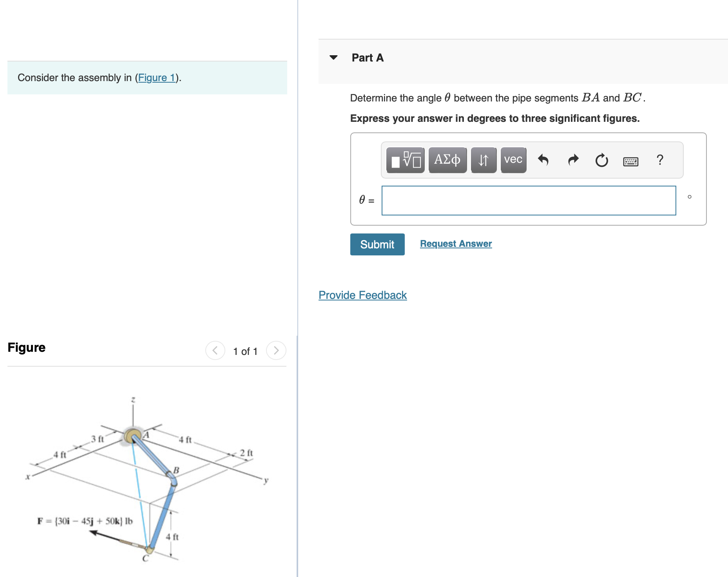
Task: Submit your answer for theta
Action: click(x=377, y=244)
